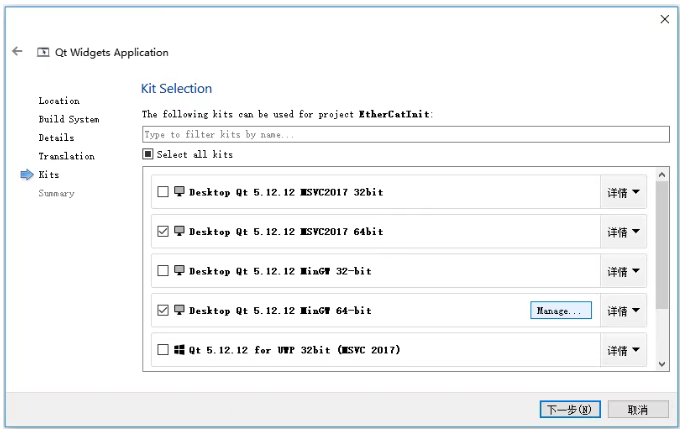Go to Build System wizard step

pyautogui.click(x=69, y=119)
